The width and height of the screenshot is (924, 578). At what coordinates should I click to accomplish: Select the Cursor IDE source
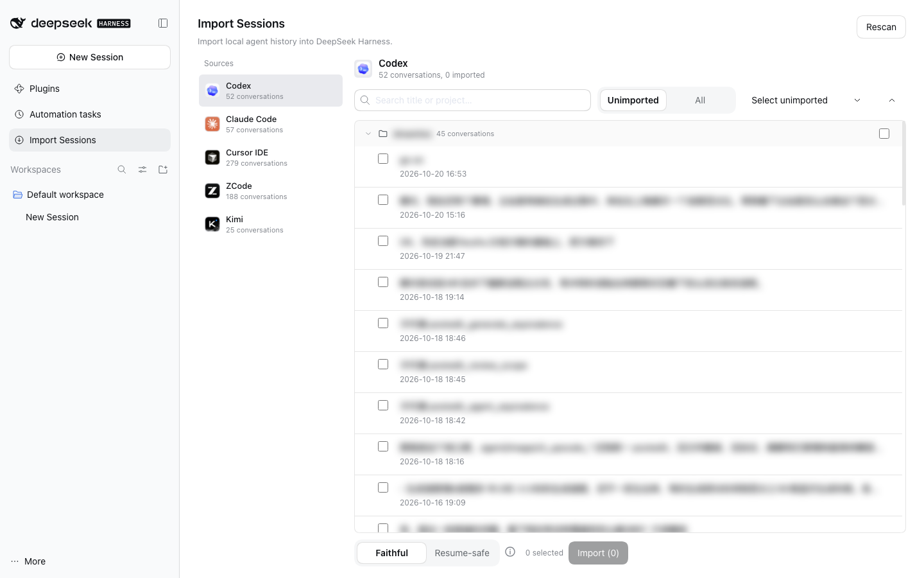(x=271, y=157)
